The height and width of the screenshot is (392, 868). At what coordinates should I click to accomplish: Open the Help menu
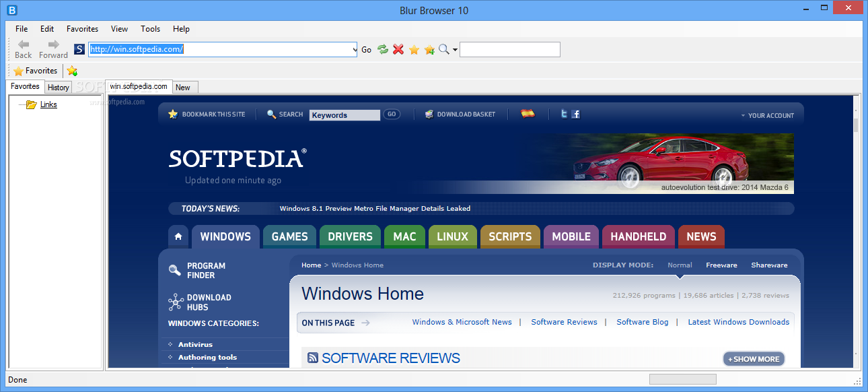coord(181,29)
